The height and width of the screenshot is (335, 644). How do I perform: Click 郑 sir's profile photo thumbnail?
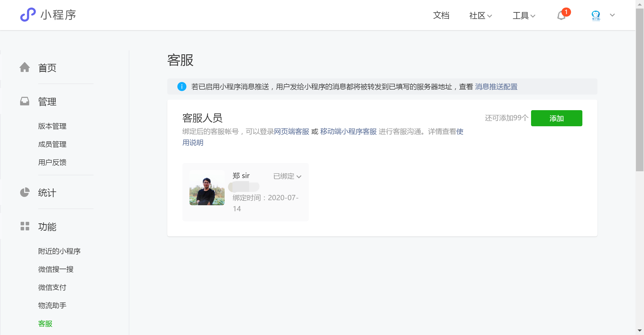coord(207,188)
